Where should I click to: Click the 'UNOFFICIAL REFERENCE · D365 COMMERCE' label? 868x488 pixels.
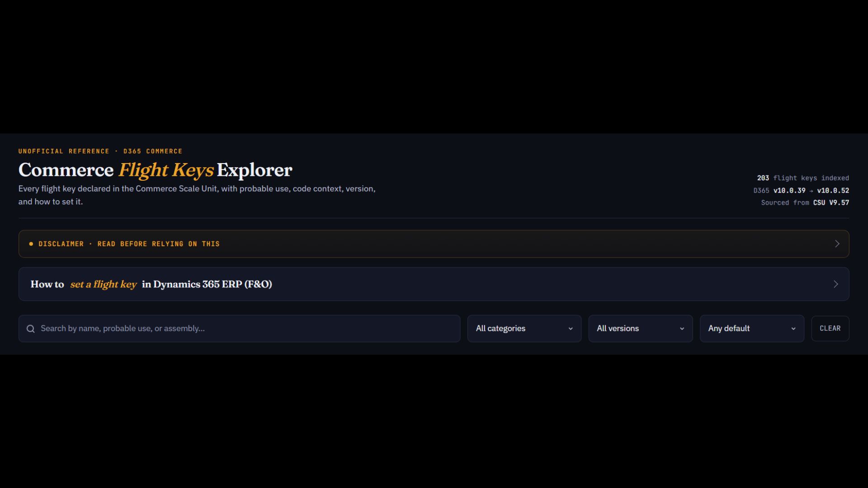(100, 151)
